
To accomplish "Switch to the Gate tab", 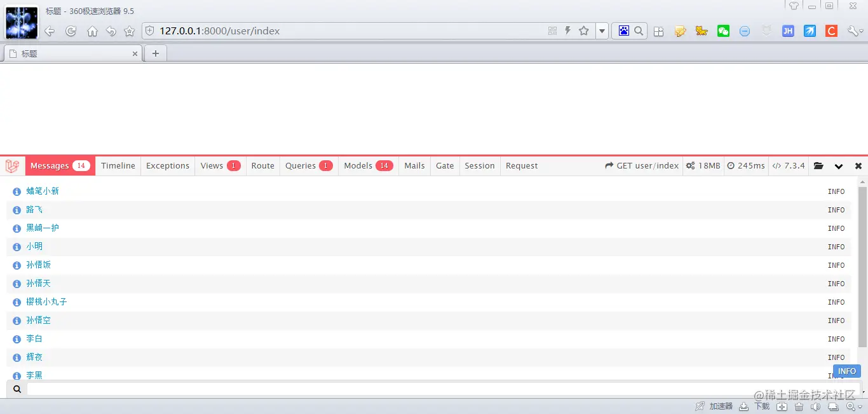I will (445, 166).
